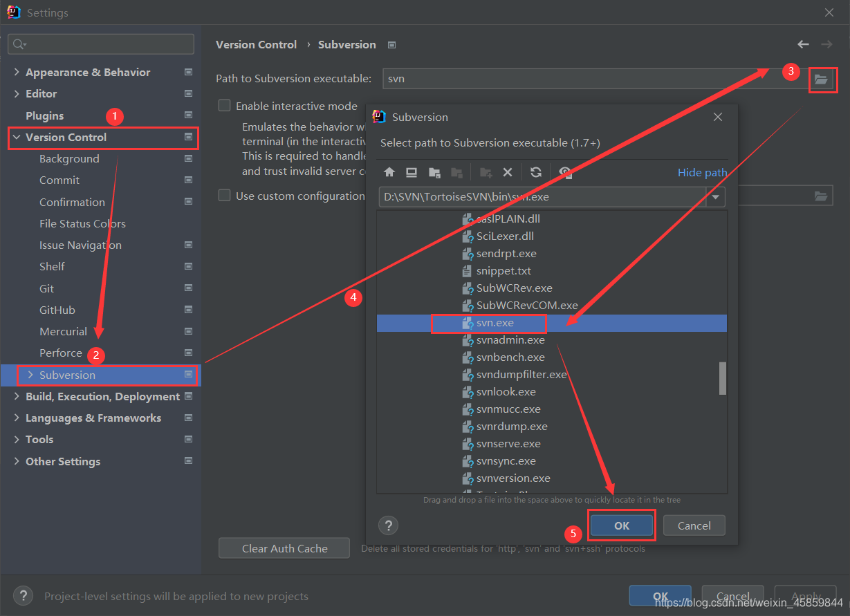Toggle show hidden files and directories
The width and height of the screenshot is (850, 616).
click(x=565, y=172)
